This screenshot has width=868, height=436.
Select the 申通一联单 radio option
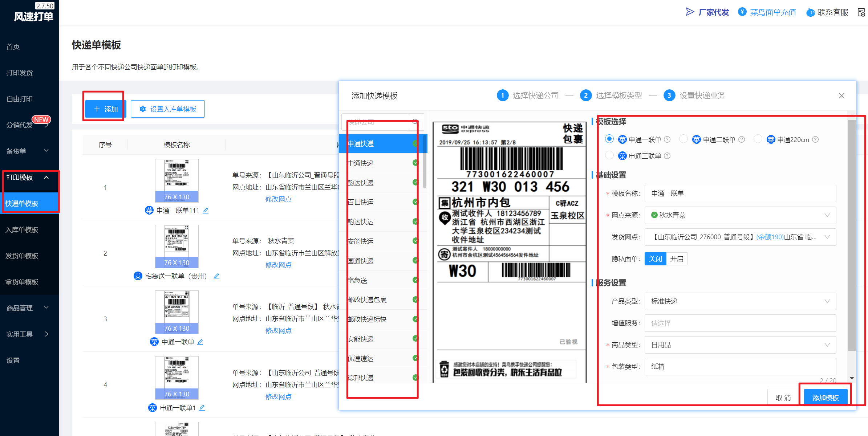pos(609,139)
